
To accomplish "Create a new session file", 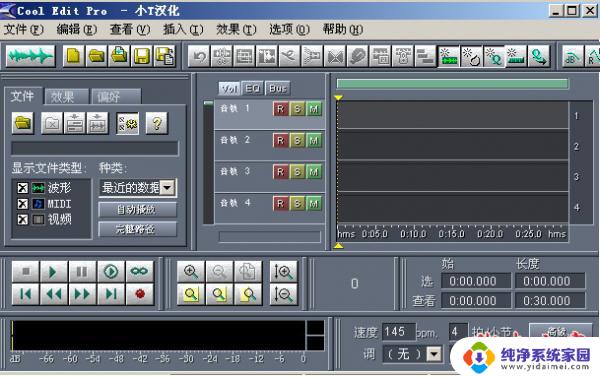I will (x=74, y=57).
